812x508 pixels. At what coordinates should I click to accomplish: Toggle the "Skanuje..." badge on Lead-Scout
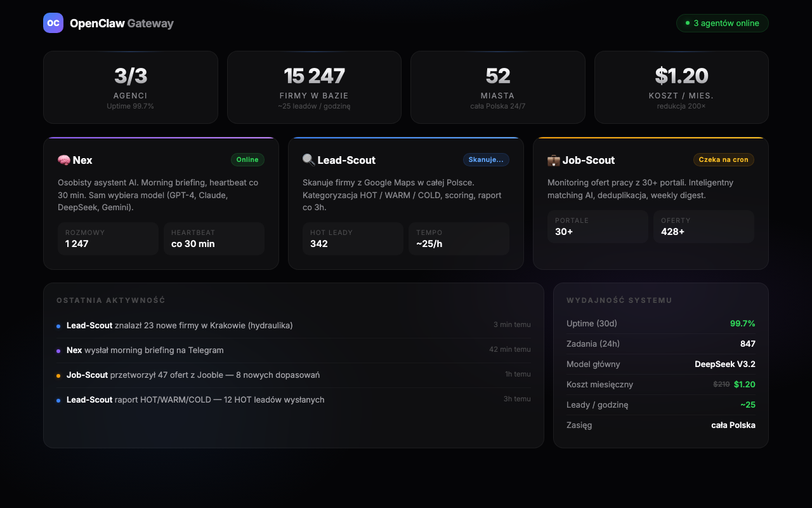pos(486,159)
